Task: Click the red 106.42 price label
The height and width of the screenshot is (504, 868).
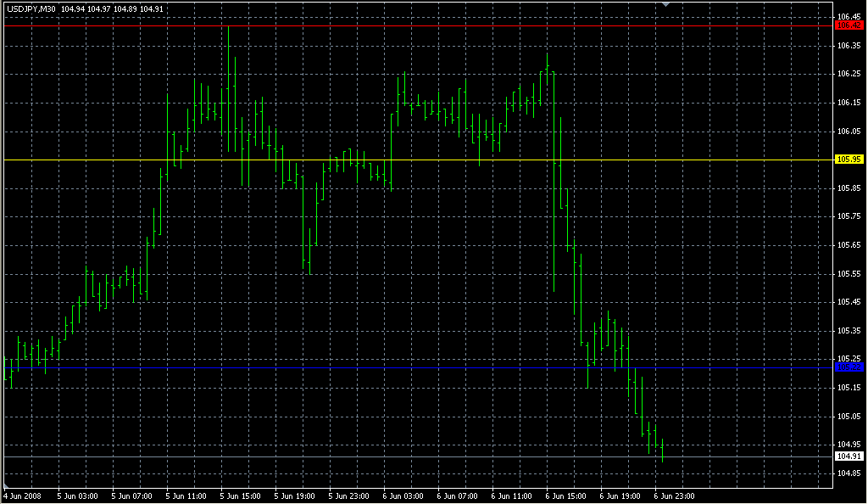Action: [x=849, y=25]
